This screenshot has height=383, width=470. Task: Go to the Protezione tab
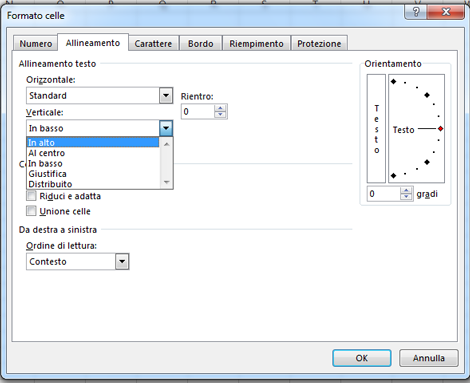[319, 44]
